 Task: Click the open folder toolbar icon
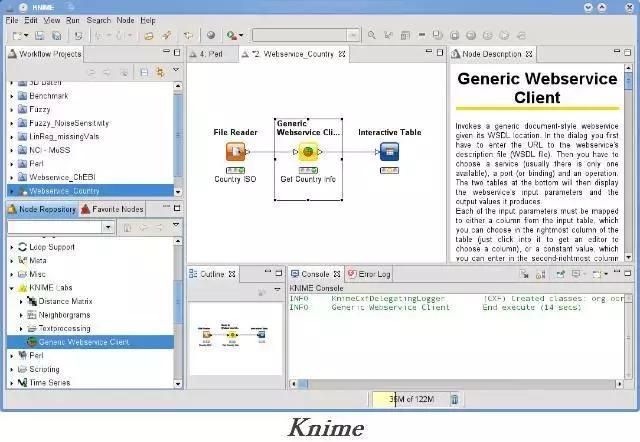tap(149, 36)
